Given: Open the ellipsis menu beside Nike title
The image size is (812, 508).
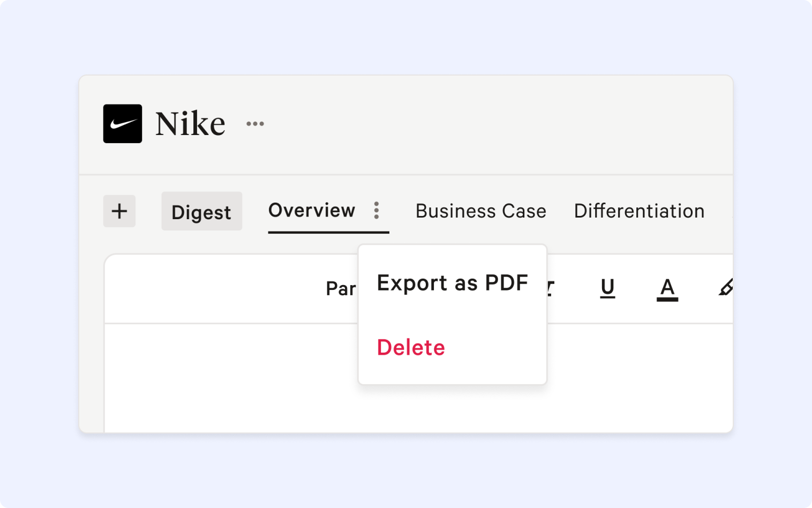Looking at the screenshot, I should point(255,124).
